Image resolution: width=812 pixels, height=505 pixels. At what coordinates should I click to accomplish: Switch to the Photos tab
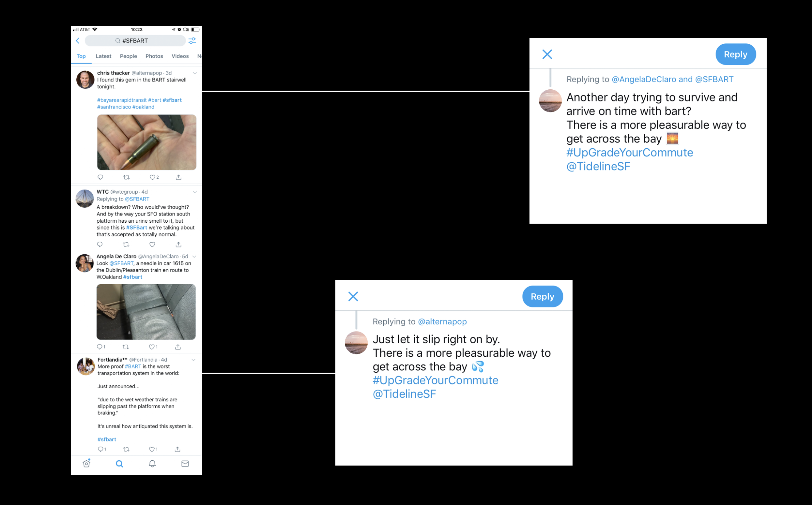point(154,56)
